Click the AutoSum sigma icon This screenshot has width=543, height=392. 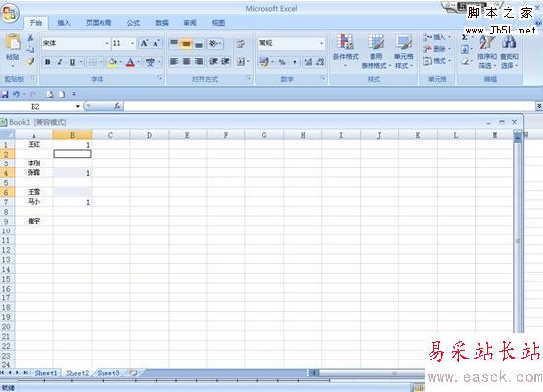(465, 37)
